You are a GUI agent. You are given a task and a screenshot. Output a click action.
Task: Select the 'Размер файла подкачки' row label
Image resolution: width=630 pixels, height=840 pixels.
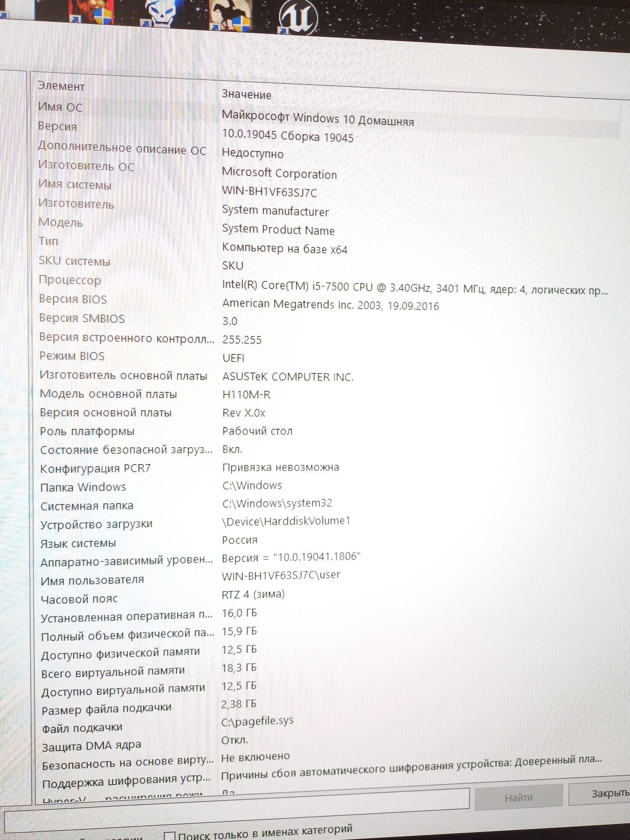tap(107, 709)
